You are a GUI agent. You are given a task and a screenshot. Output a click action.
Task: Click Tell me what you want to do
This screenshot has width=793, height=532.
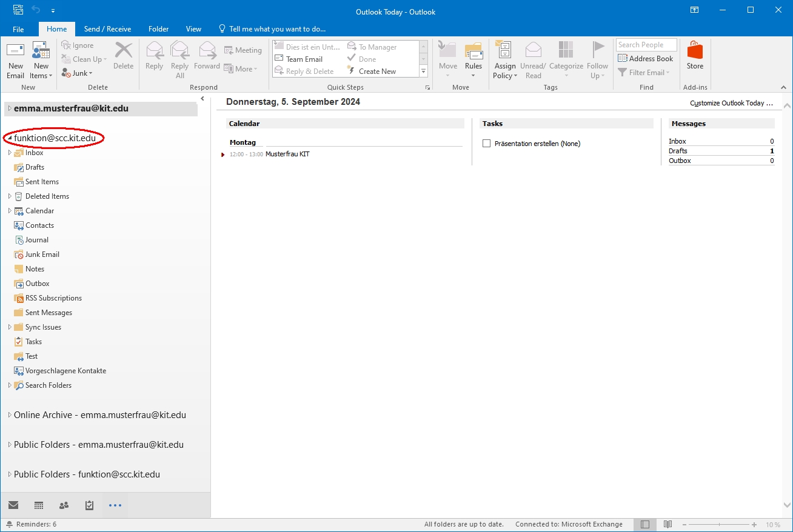[272, 29]
